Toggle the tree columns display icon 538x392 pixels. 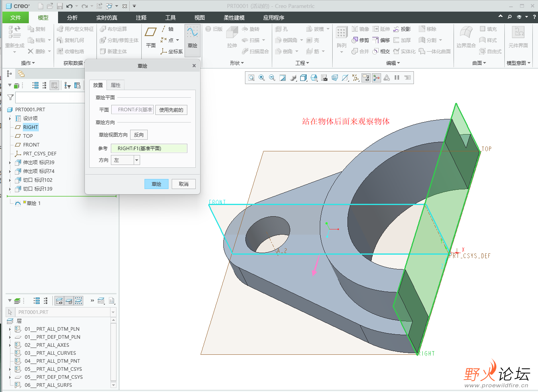tap(54, 85)
